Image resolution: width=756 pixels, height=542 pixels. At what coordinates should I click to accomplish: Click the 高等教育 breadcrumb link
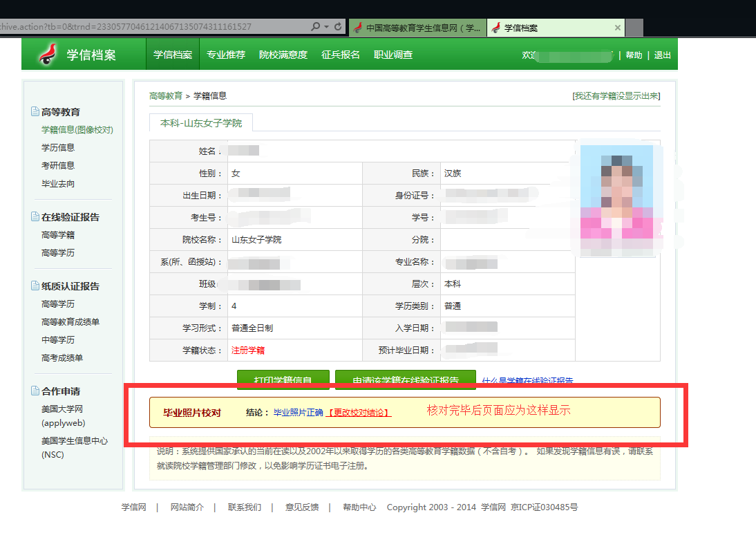click(x=166, y=96)
